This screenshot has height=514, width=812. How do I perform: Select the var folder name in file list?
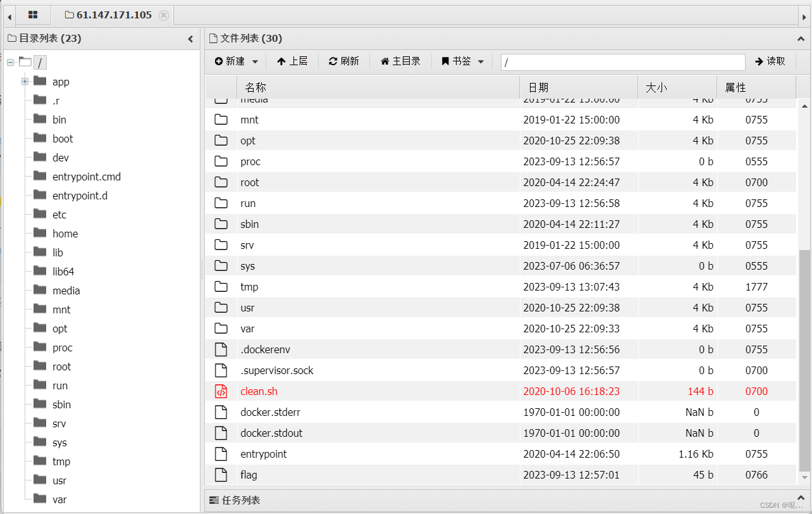[x=247, y=329]
